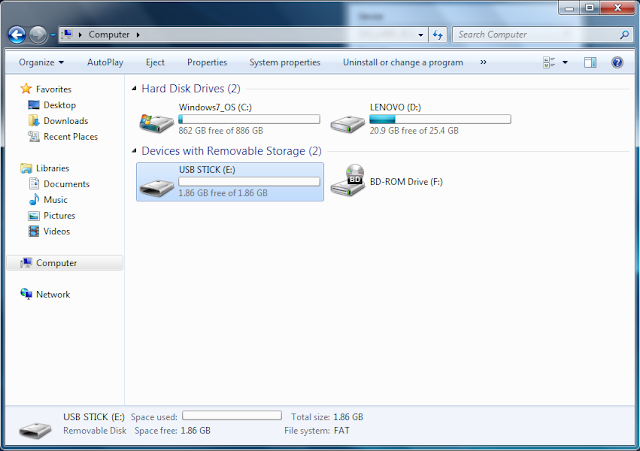Open Help via question mark icon
Screen dimensions: 640x451
tap(617, 62)
